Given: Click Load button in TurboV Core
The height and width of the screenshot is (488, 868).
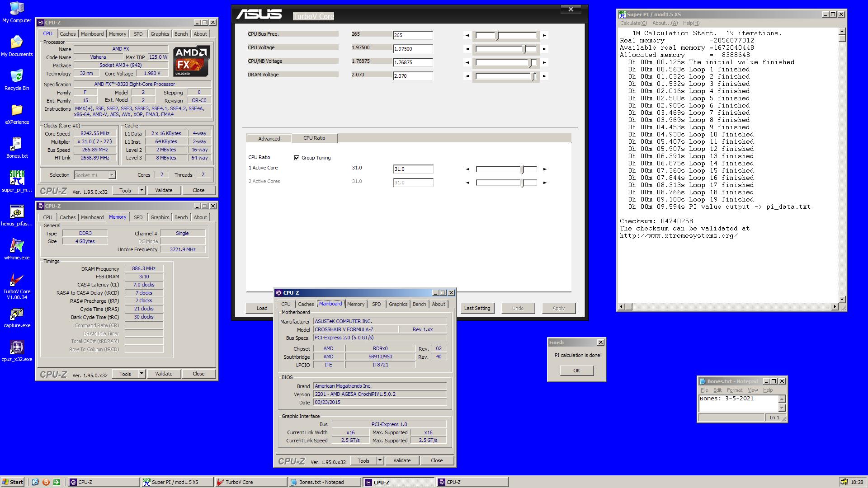Looking at the screenshot, I should pyautogui.click(x=262, y=308).
